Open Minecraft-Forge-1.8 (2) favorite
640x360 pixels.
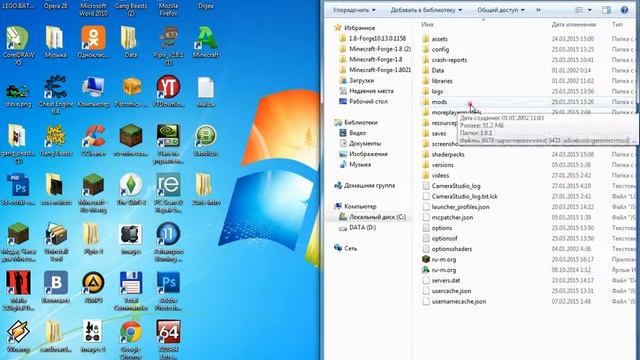[380, 49]
